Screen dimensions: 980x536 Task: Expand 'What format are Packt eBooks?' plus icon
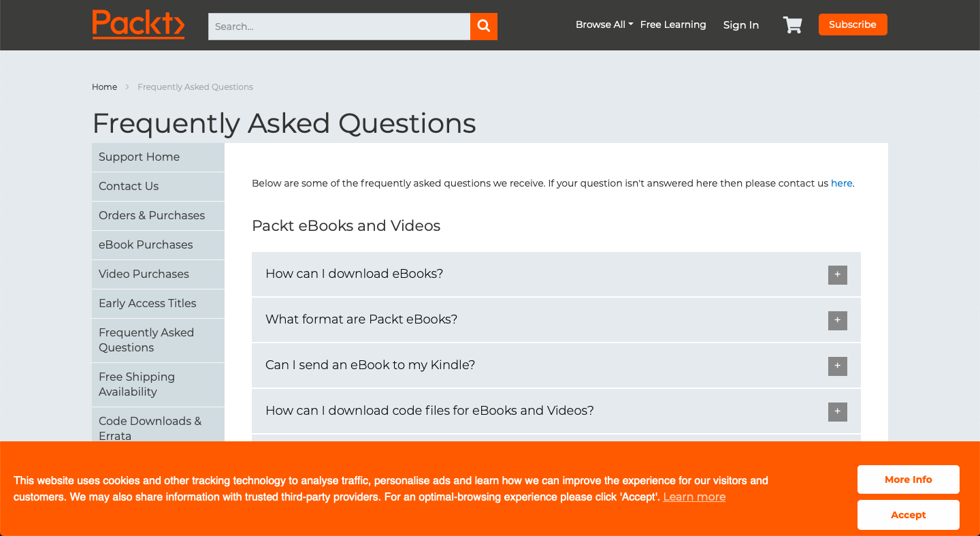point(838,320)
